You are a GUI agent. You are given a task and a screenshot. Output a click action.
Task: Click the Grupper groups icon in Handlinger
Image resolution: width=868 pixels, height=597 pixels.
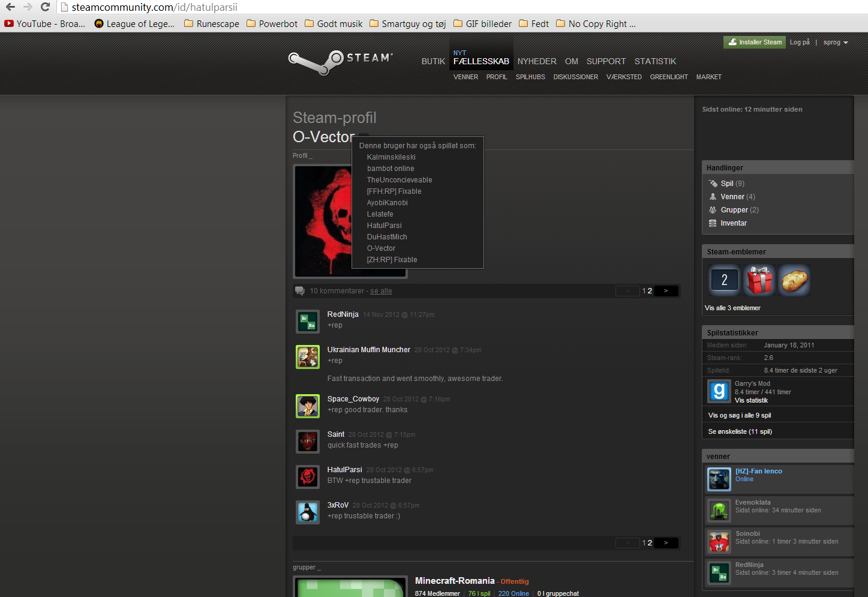click(713, 210)
